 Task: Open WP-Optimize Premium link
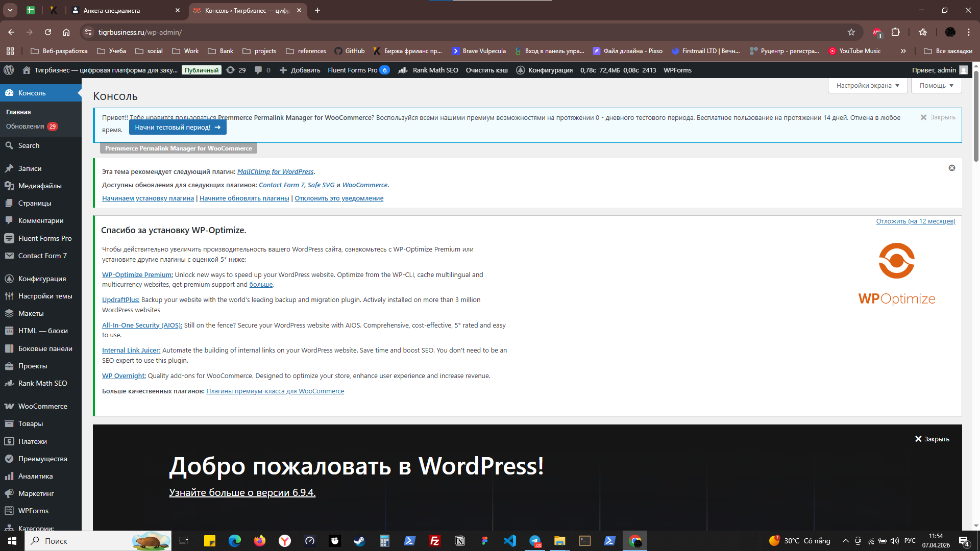[x=137, y=274]
